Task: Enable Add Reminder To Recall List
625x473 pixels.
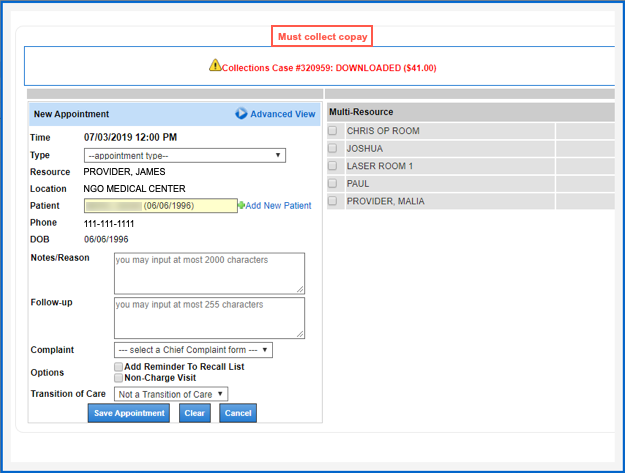Action: point(119,367)
